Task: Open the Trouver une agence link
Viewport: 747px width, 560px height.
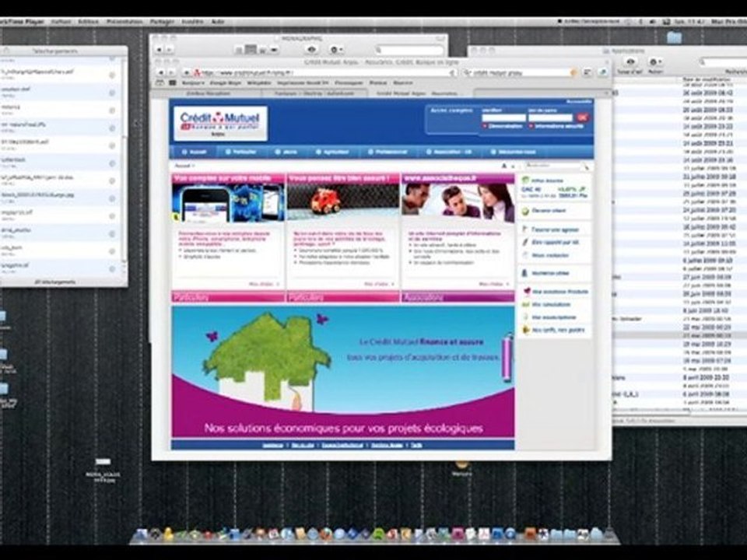Action: point(555,229)
